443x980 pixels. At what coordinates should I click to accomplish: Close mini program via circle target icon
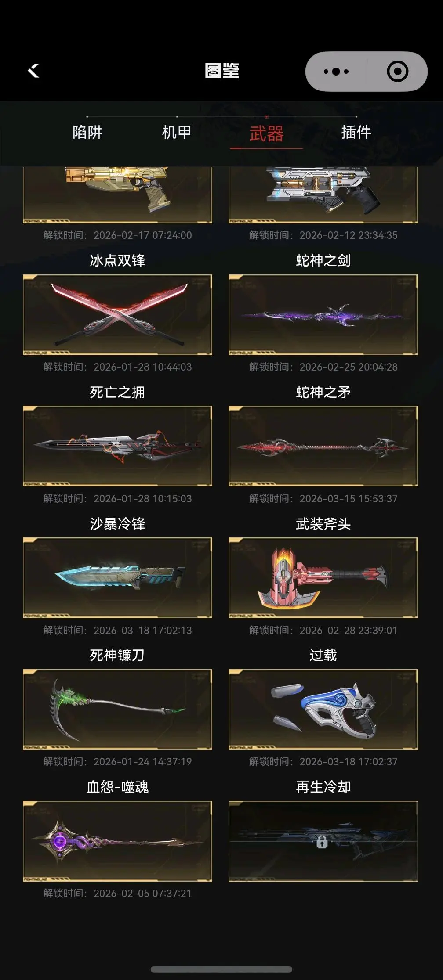pyautogui.click(x=397, y=72)
